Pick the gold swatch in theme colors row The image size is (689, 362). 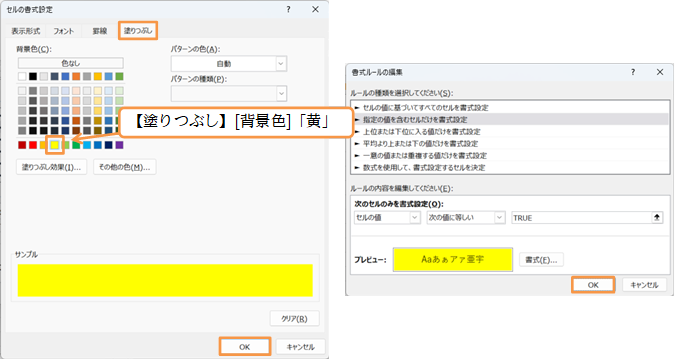point(98,76)
